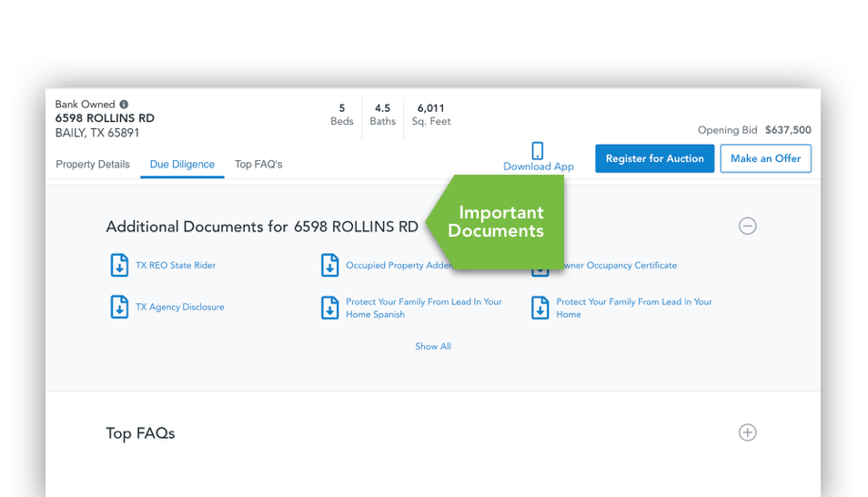Click TX REO State Rider download icon
This screenshot has height=497, width=868.
(x=119, y=266)
